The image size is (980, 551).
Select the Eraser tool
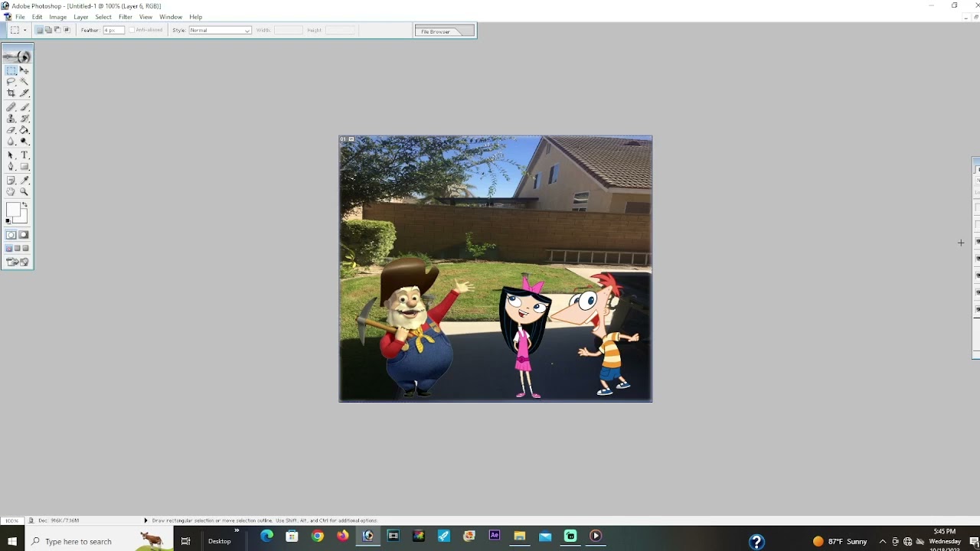(x=11, y=130)
